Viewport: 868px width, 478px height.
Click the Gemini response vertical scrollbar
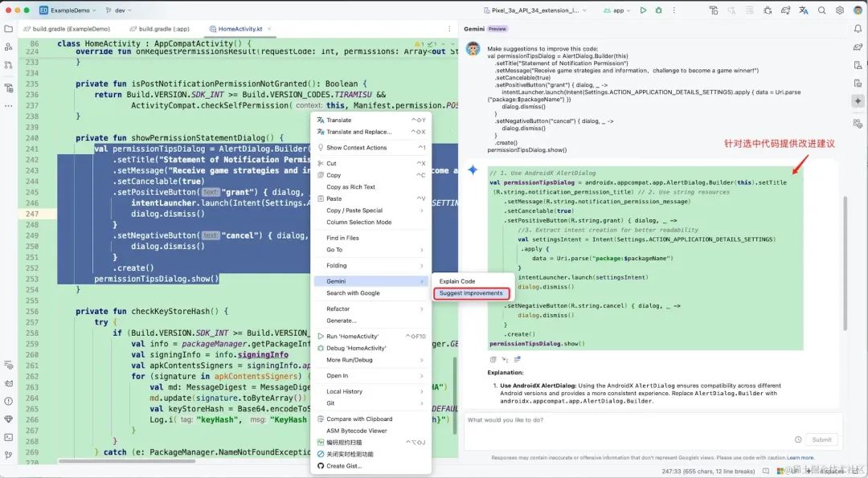(845, 263)
